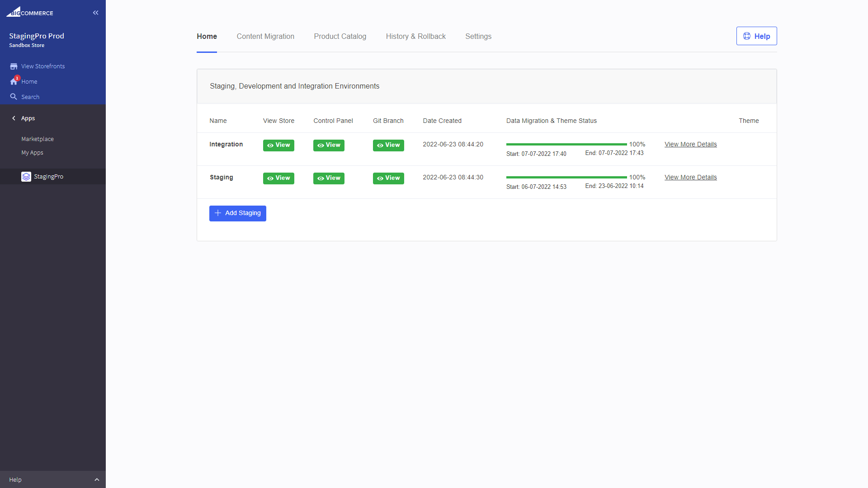View Git Branch for Integration
Screen dimensions: 868x488
point(388,145)
